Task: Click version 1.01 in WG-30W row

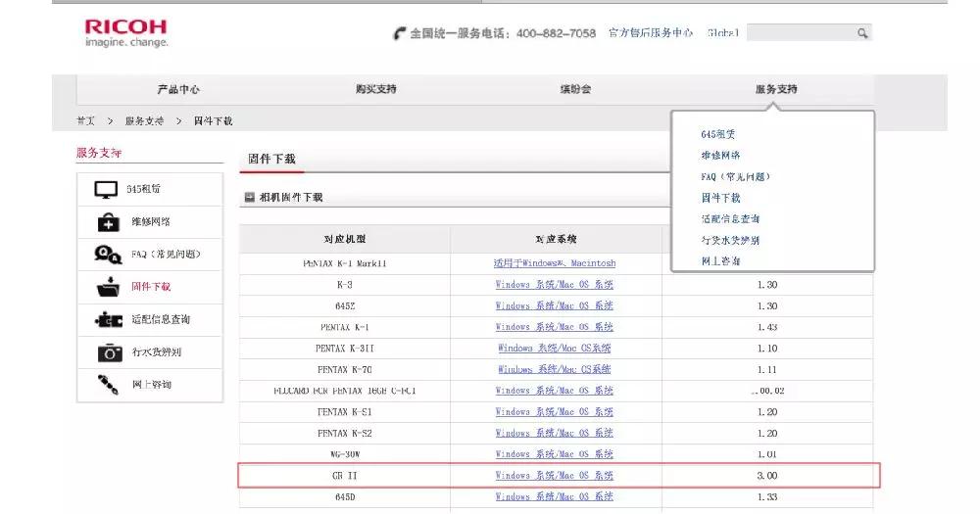Action: (767, 454)
